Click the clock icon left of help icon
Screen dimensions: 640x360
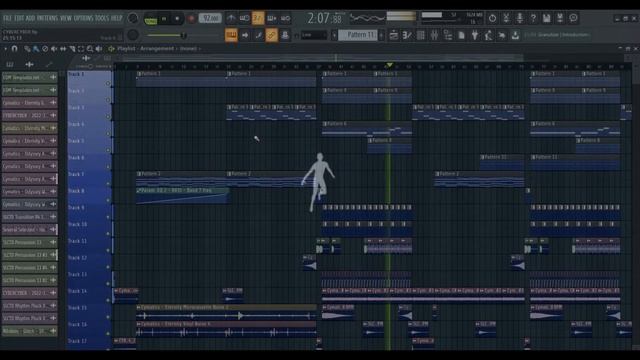(493, 18)
